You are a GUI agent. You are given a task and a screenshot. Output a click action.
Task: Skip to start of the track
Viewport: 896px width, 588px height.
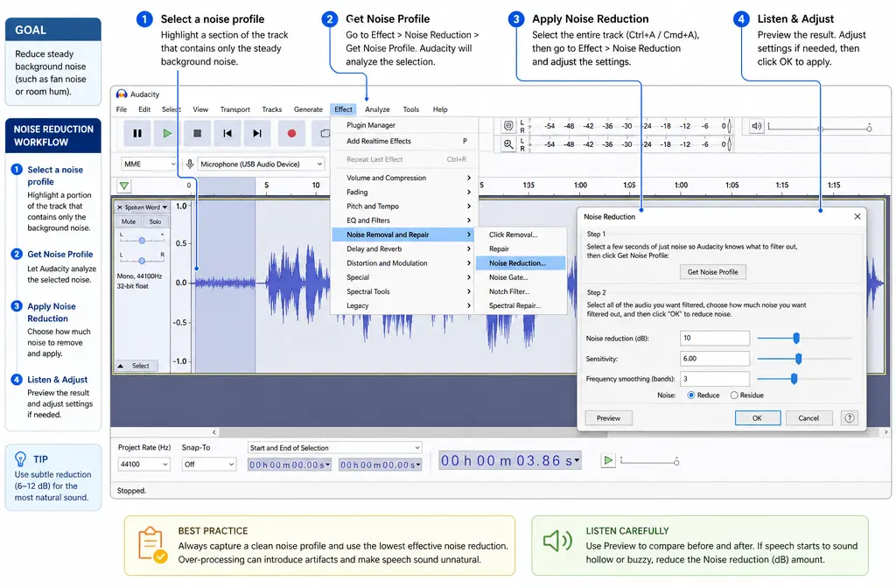pyautogui.click(x=227, y=133)
